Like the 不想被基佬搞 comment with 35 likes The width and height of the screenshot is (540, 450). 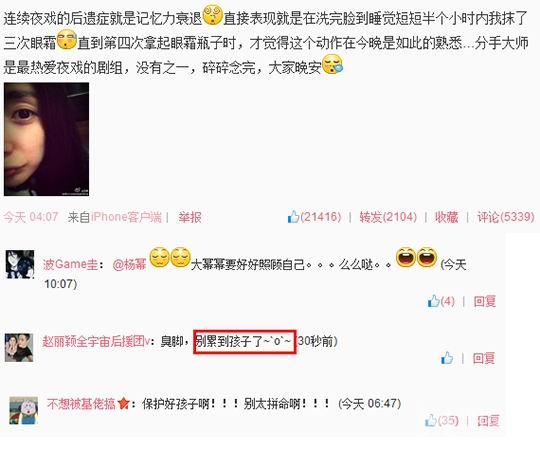(x=430, y=420)
